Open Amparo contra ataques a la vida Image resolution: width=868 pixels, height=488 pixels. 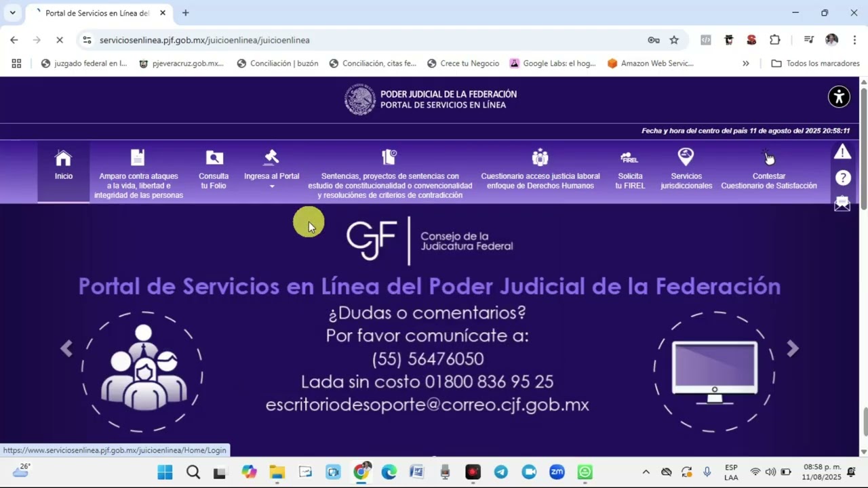(x=138, y=175)
